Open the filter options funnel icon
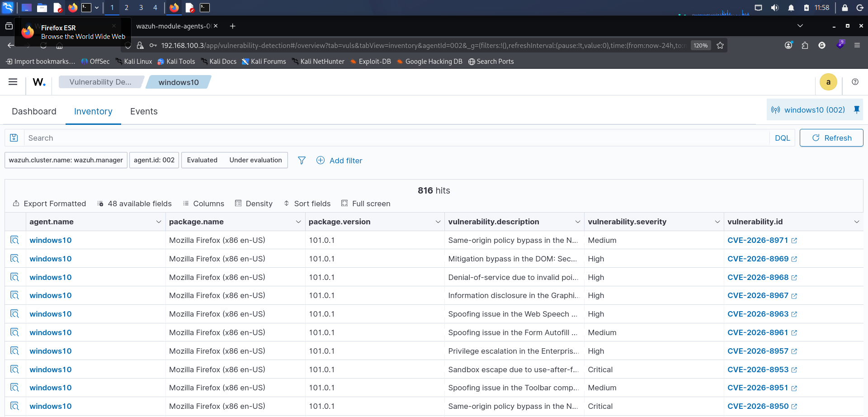This screenshot has width=868, height=417. tap(302, 161)
